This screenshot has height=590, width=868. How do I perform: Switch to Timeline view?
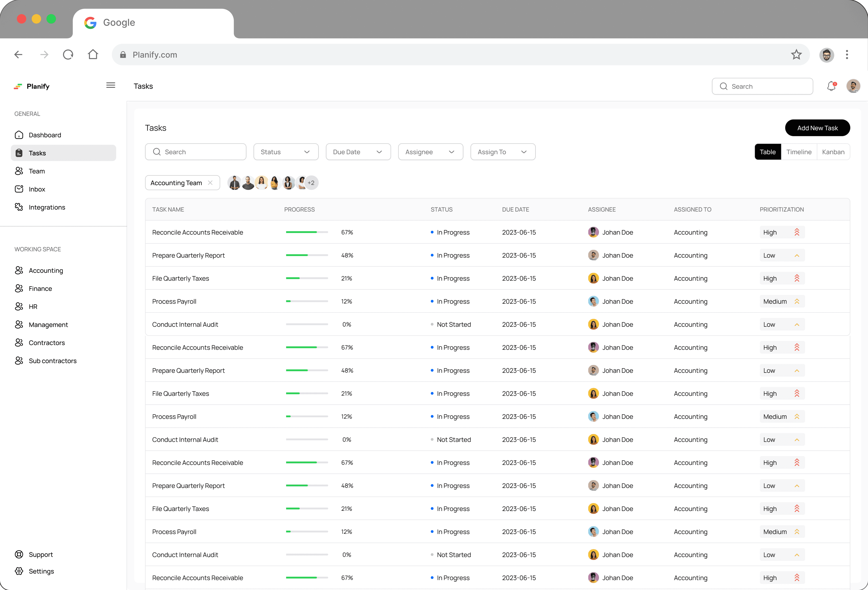tap(799, 152)
